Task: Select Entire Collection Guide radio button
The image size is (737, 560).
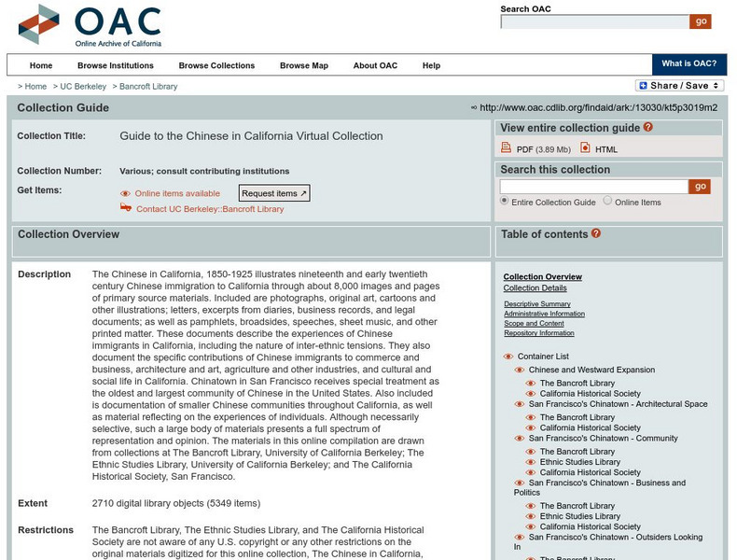Action: (505, 201)
